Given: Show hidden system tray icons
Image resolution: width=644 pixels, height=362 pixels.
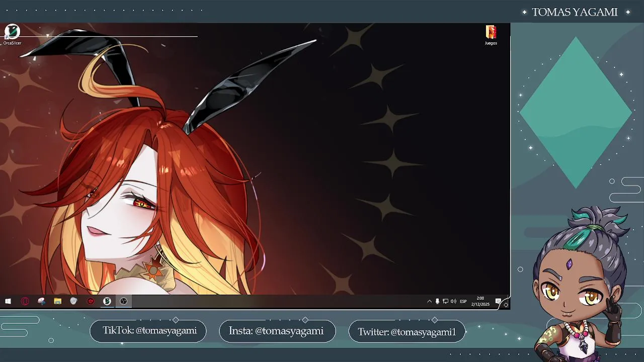Looking at the screenshot, I should (x=429, y=301).
